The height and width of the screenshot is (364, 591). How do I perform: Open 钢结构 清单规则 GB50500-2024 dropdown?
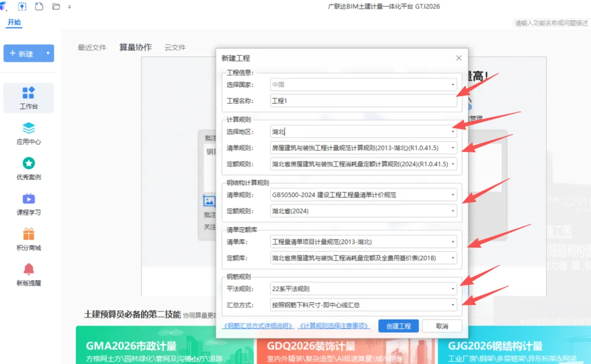[364, 195]
